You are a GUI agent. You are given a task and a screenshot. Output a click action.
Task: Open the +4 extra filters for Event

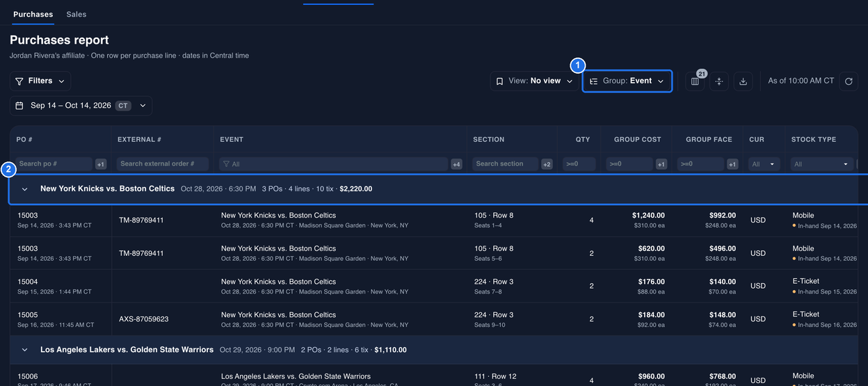click(456, 164)
